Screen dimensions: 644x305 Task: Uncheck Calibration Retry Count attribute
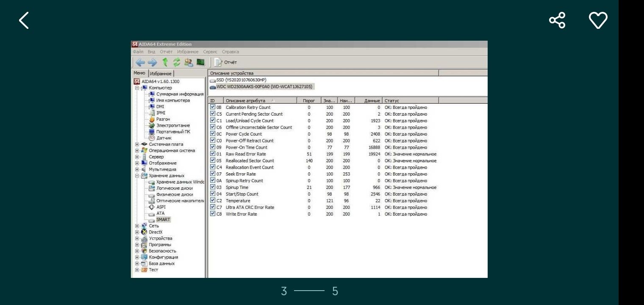213,107
